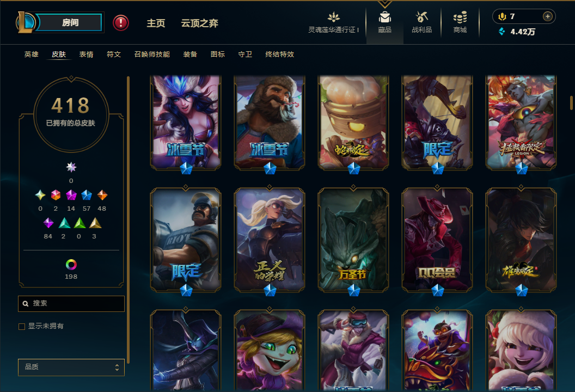Open 云顶之弈 game mode
Screen dimensions: 575x392
pyautogui.click(x=199, y=23)
